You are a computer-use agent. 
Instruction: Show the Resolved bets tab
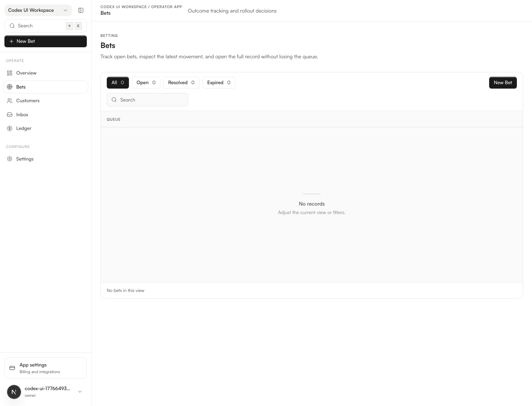click(181, 83)
